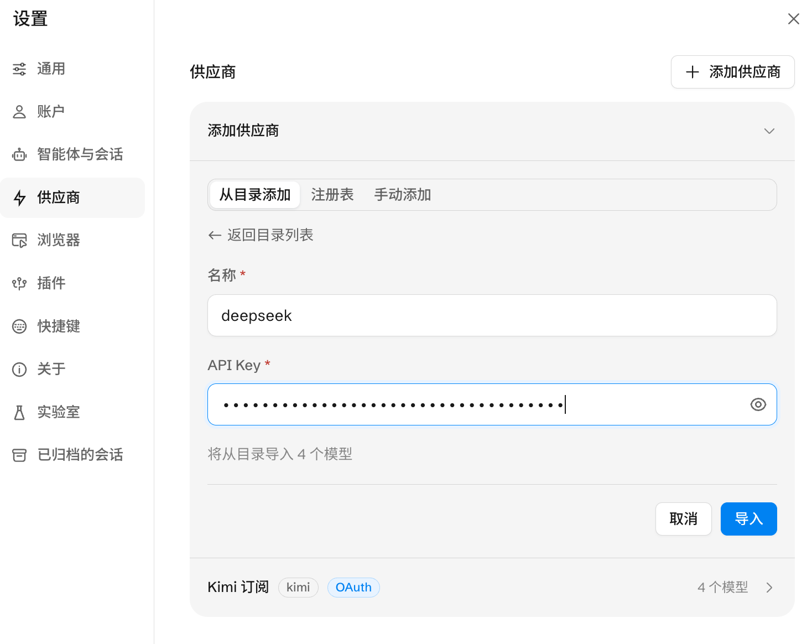This screenshot has height=644, width=812.
Task: Open 快捷键 shortcuts via the keyboard icon
Action: coord(19,326)
